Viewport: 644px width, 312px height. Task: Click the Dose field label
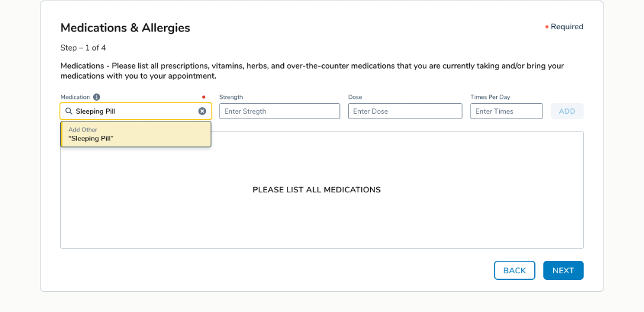click(355, 97)
